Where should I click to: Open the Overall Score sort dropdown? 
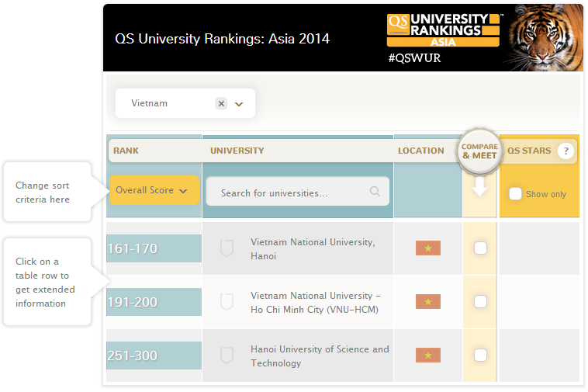pyautogui.click(x=154, y=190)
